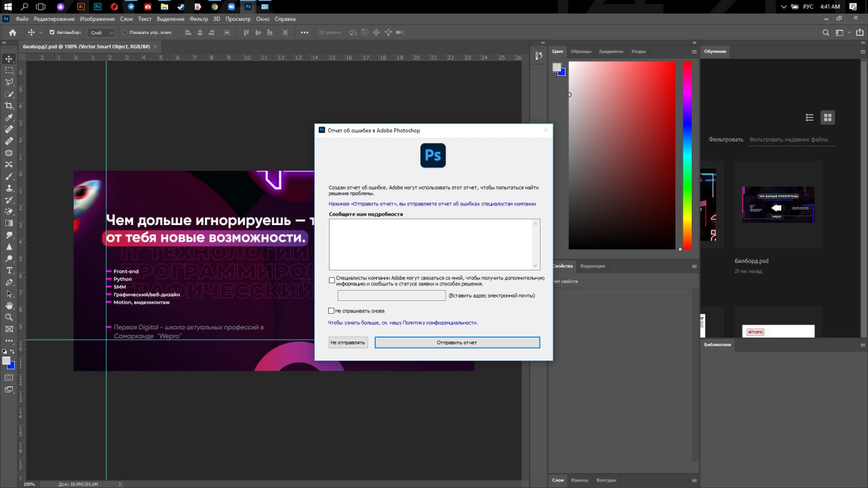868x488 pixels.
Task: Select the Polygonal Lasso tool
Action: [x=9, y=82]
